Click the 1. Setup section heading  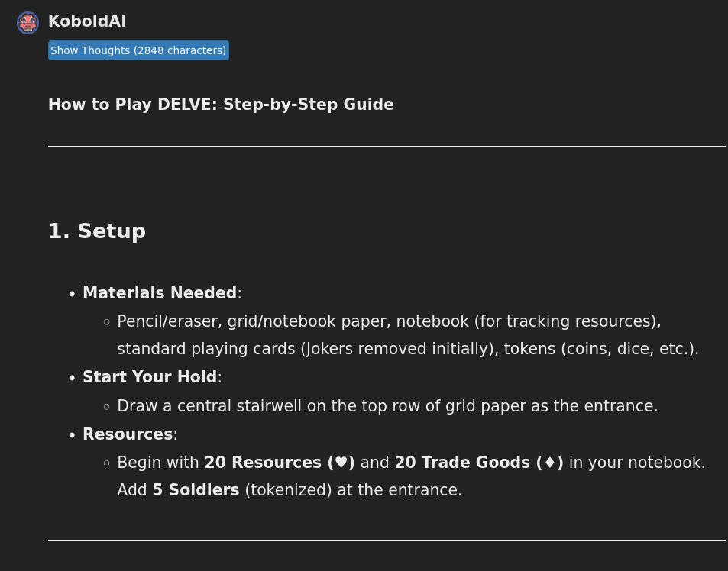pyautogui.click(x=97, y=231)
